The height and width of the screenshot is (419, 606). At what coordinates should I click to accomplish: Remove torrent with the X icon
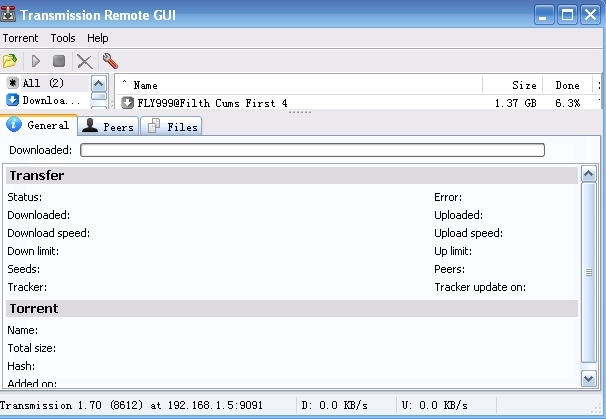click(84, 61)
